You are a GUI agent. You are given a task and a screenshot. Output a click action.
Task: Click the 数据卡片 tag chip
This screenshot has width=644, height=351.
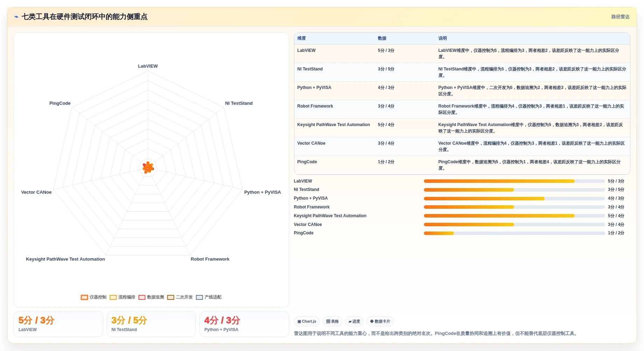point(380,322)
